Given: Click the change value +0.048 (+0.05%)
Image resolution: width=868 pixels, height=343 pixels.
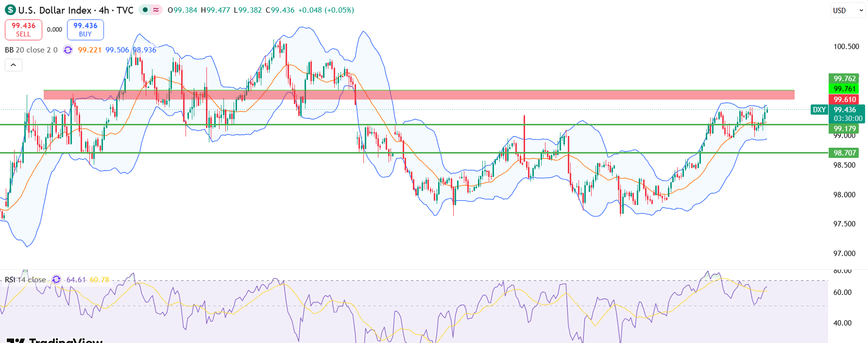Looking at the screenshot, I should [326, 10].
